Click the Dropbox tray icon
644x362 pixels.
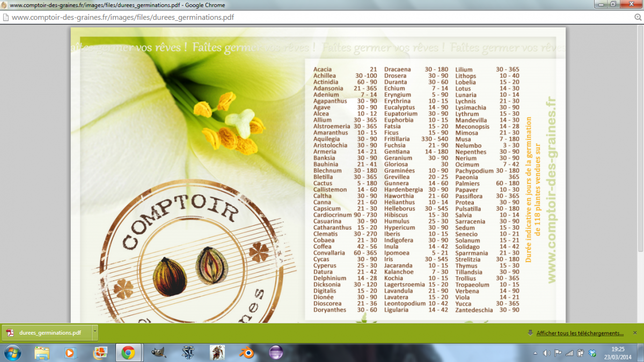(592, 353)
